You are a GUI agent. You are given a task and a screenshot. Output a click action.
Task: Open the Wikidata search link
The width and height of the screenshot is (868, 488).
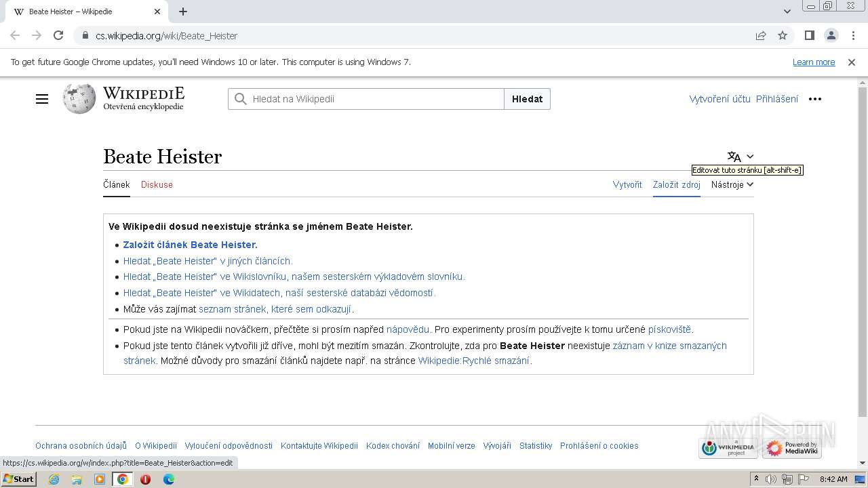(279, 293)
